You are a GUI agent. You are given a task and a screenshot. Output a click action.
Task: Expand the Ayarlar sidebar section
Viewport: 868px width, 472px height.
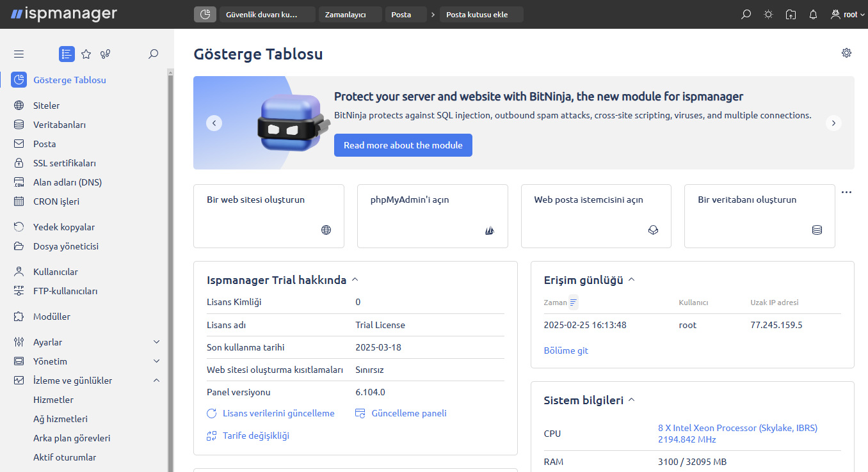tap(157, 342)
